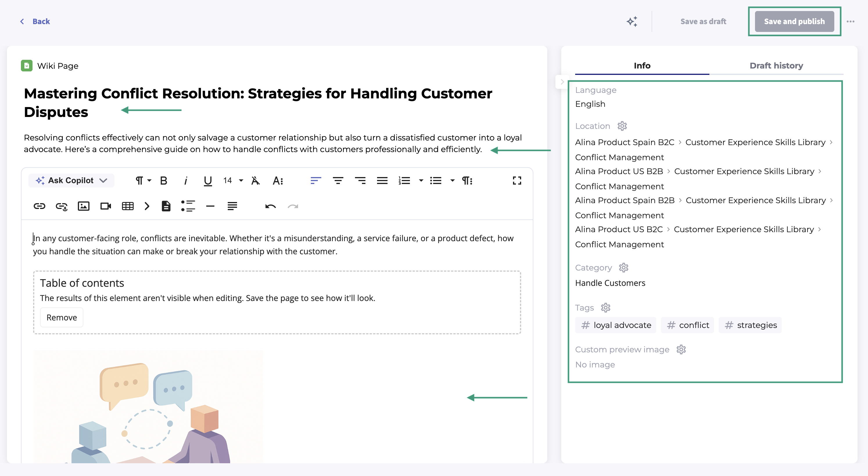This screenshot has height=476, width=868.
Task: Click the Save and publish button
Action: [794, 21]
